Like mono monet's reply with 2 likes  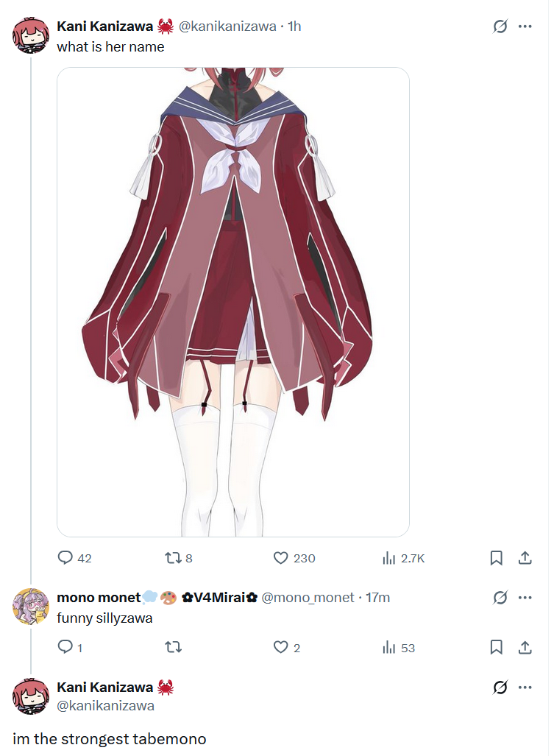(x=287, y=647)
